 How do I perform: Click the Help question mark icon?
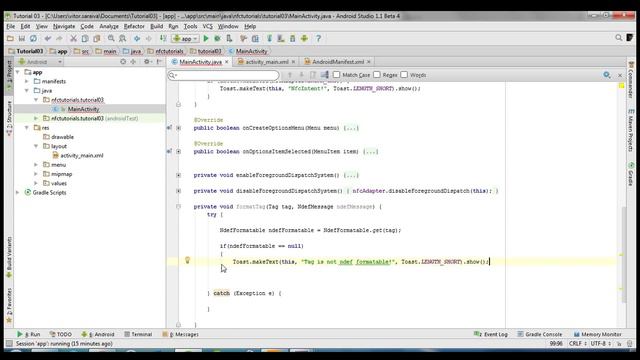click(318, 38)
